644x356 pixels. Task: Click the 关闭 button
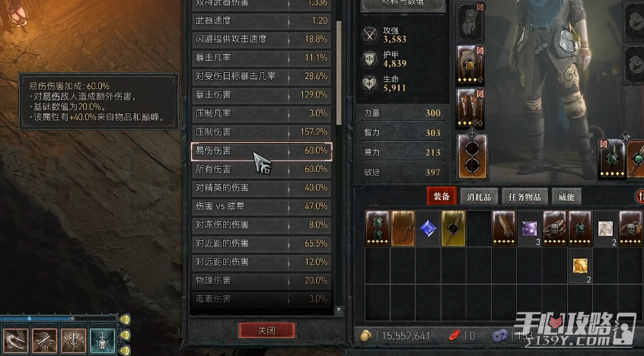(x=266, y=330)
